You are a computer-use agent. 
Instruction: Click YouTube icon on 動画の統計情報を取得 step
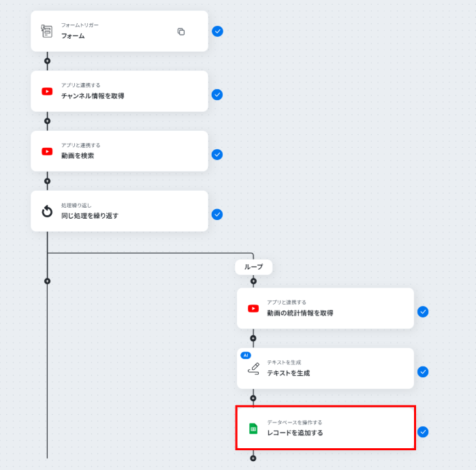[253, 309]
